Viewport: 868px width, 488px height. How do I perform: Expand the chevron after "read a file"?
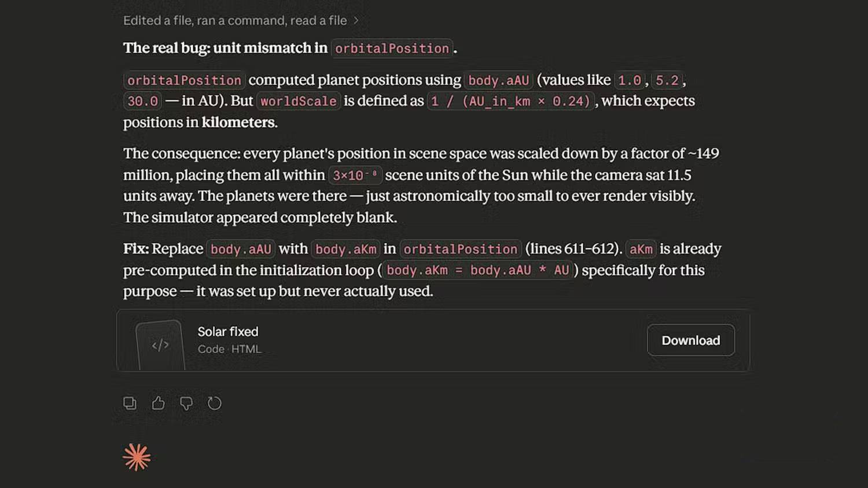(x=356, y=20)
